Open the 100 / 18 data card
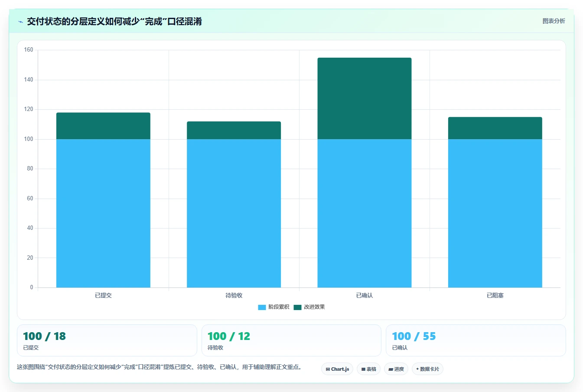This screenshot has width=583, height=392. pyautogui.click(x=107, y=340)
